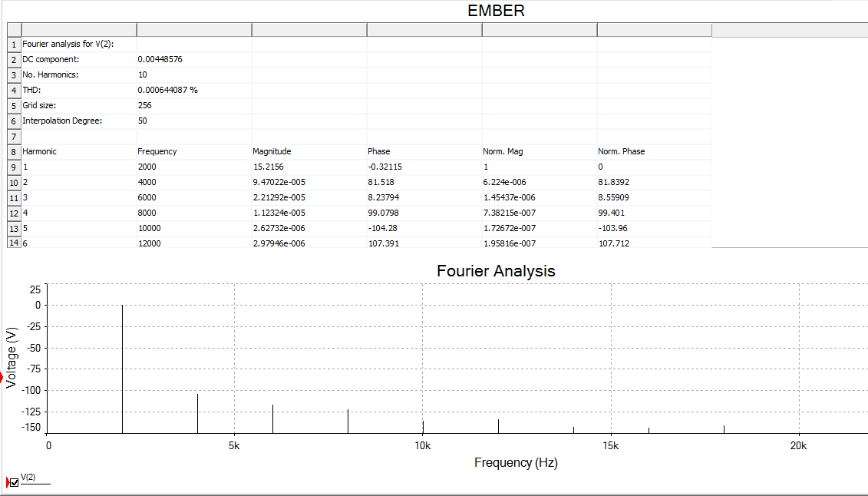Image resolution: width=868 pixels, height=496 pixels.
Task: Click the 10k tick label on frequency axis
Action: click(x=423, y=445)
